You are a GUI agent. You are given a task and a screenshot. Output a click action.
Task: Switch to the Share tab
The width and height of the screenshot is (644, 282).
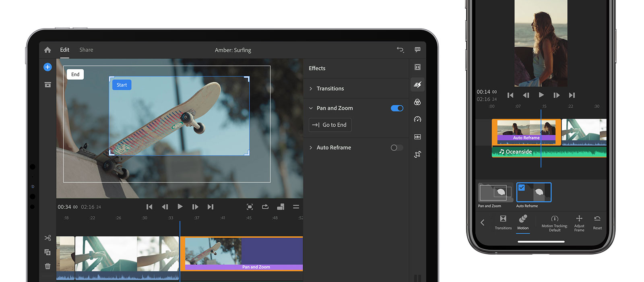pyautogui.click(x=86, y=50)
